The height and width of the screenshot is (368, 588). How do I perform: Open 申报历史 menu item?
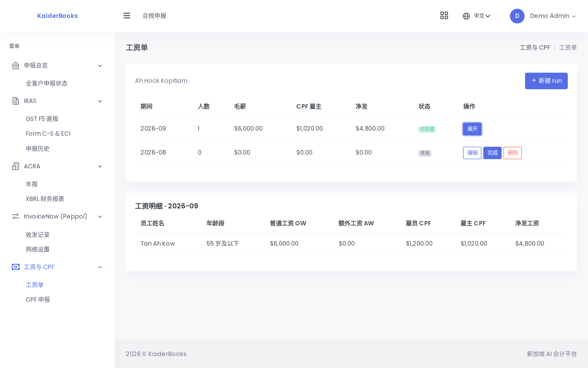(x=38, y=149)
